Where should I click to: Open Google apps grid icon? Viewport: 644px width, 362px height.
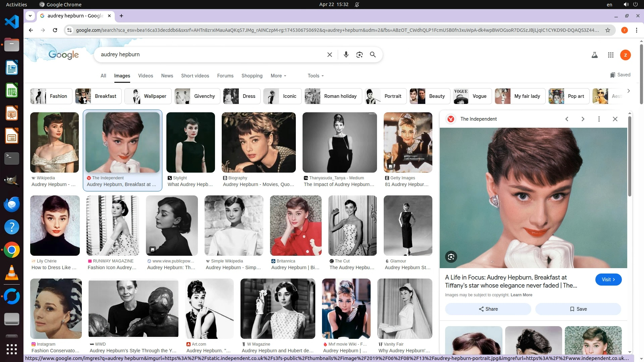[610, 55]
